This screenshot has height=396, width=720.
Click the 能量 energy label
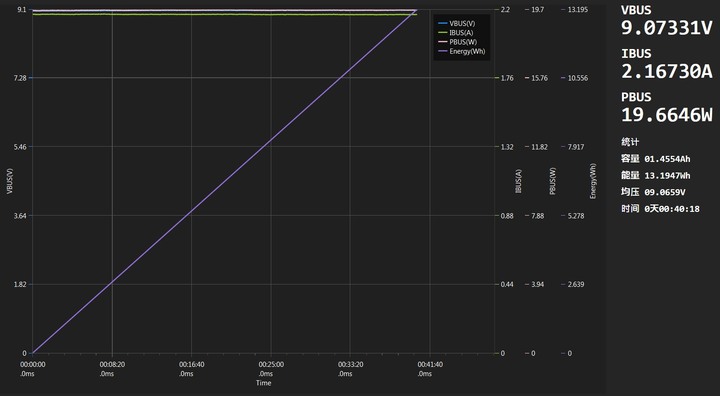coord(630,175)
